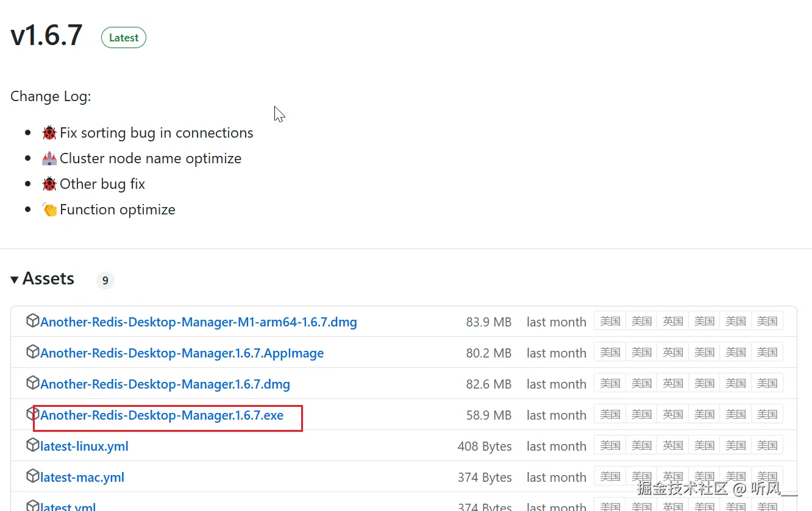This screenshot has width=812, height=511.
Task: Click the green Latest badge
Action: point(124,38)
